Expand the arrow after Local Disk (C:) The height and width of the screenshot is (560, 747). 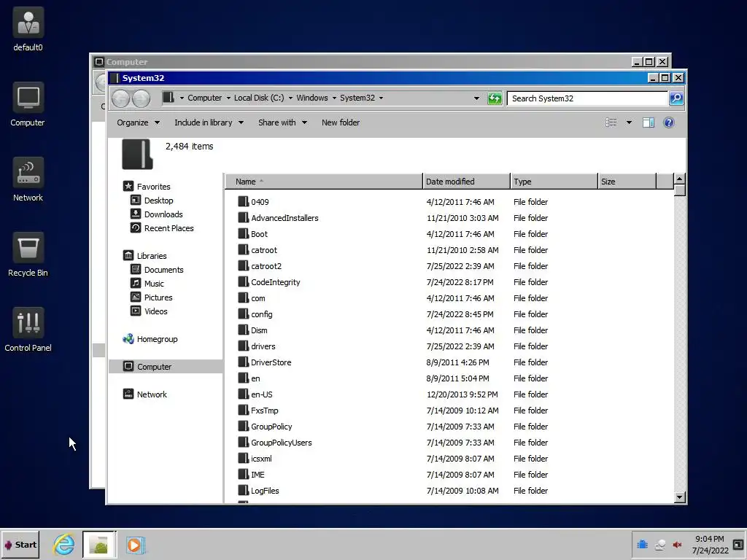coord(290,98)
